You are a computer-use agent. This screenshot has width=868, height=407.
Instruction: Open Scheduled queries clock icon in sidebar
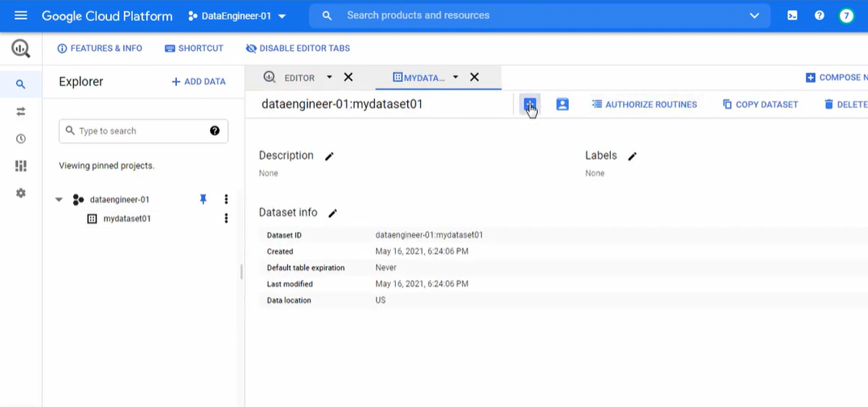pyautogui.click(x=20, y=139)
